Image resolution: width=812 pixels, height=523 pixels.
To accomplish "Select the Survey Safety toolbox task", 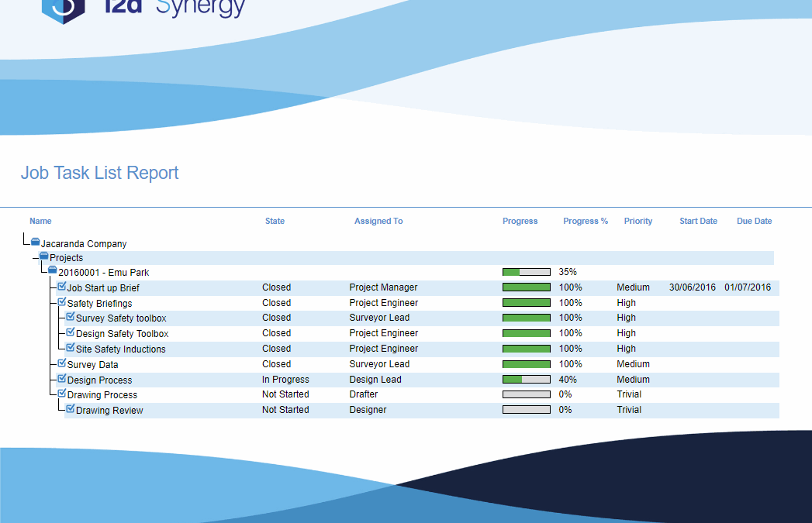I will tap(121, 318).
